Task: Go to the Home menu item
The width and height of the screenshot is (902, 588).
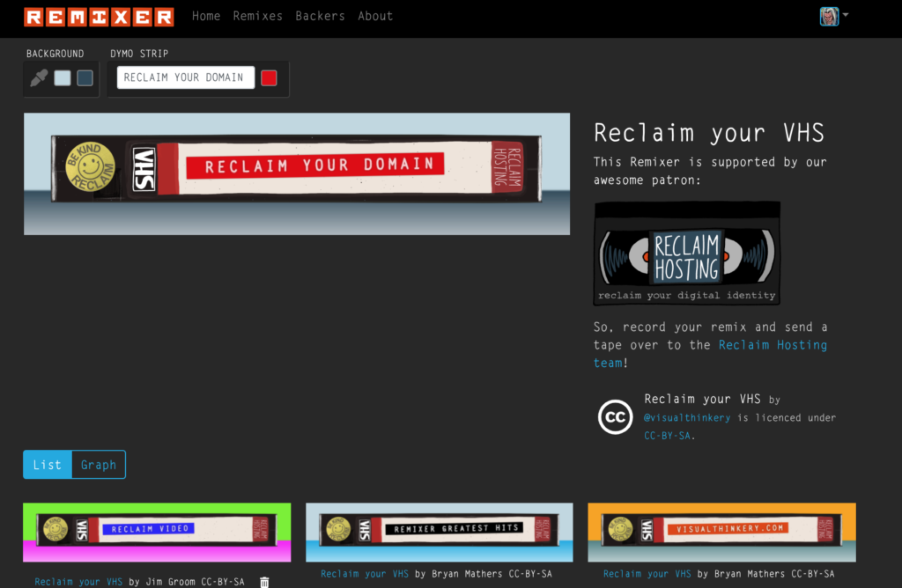Action: coord(206,16)
